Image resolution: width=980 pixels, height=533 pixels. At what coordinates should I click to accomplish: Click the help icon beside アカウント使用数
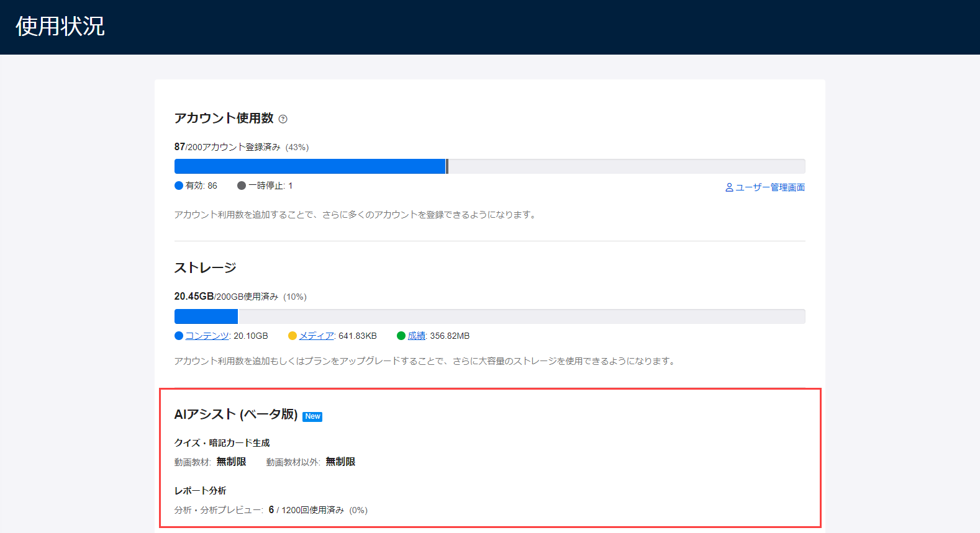pos(283,119)
